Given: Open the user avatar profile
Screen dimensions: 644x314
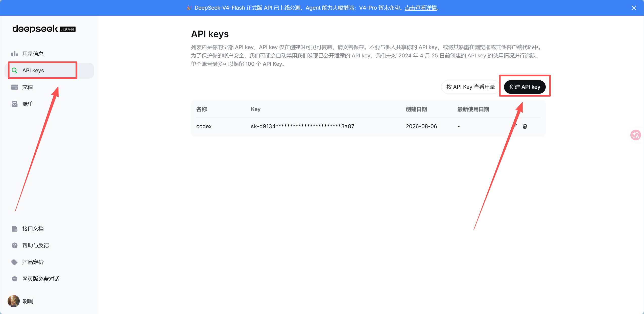Looking at the screenshot, I should click(x=14, y=301).
